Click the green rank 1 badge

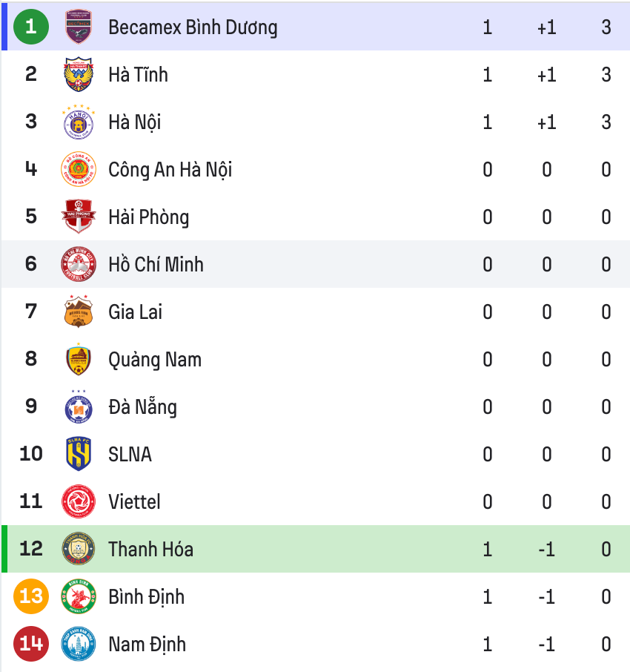tap(31, 27)
